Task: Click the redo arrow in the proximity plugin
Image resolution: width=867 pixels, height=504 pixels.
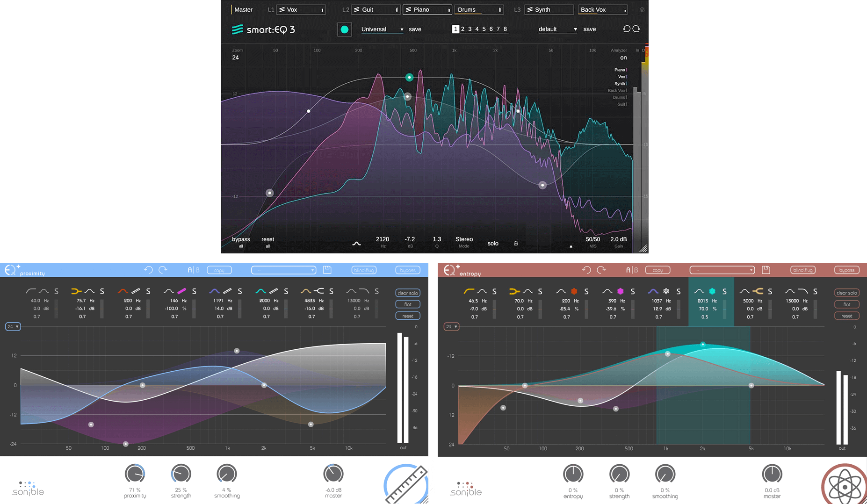Action: tap(163, 270)
